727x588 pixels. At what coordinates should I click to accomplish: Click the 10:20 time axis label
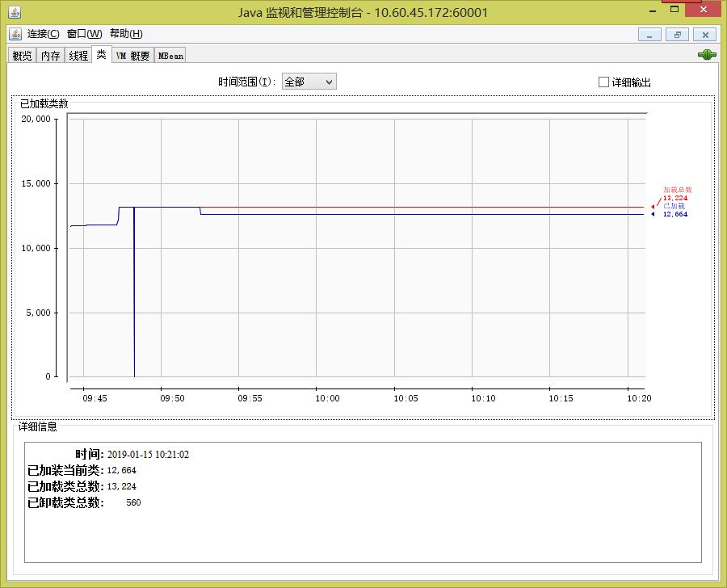639,398
